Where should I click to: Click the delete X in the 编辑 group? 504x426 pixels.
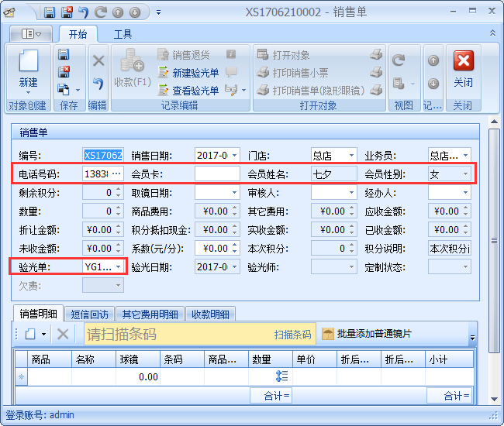(98, 60)
